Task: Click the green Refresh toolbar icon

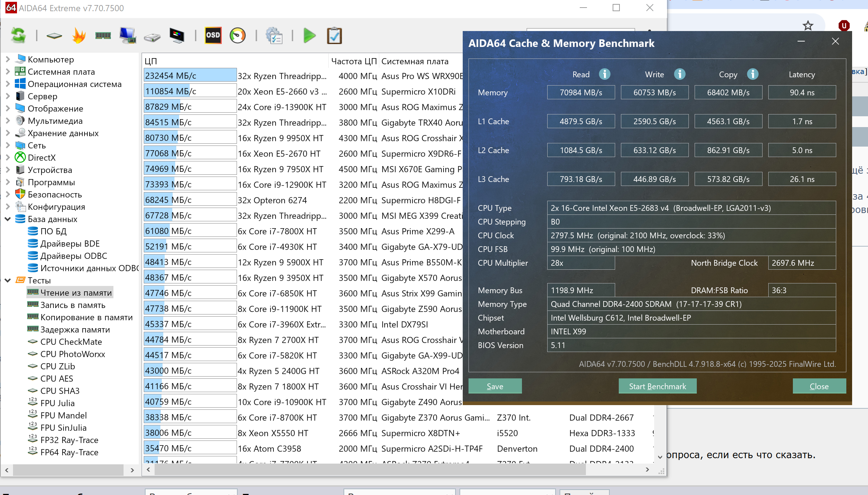Action: 18,36
